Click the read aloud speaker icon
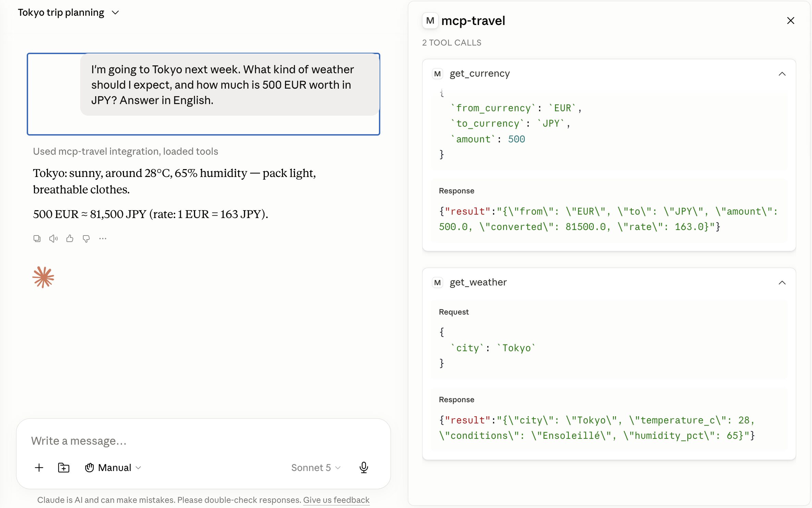Screen dimensions: 812x508 (53, 239)
